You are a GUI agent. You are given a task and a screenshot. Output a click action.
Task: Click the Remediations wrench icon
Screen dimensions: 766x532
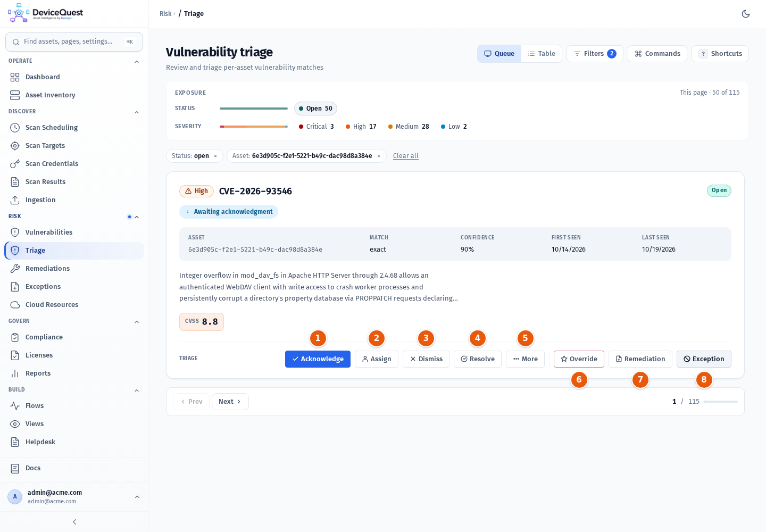coord(15,269)
